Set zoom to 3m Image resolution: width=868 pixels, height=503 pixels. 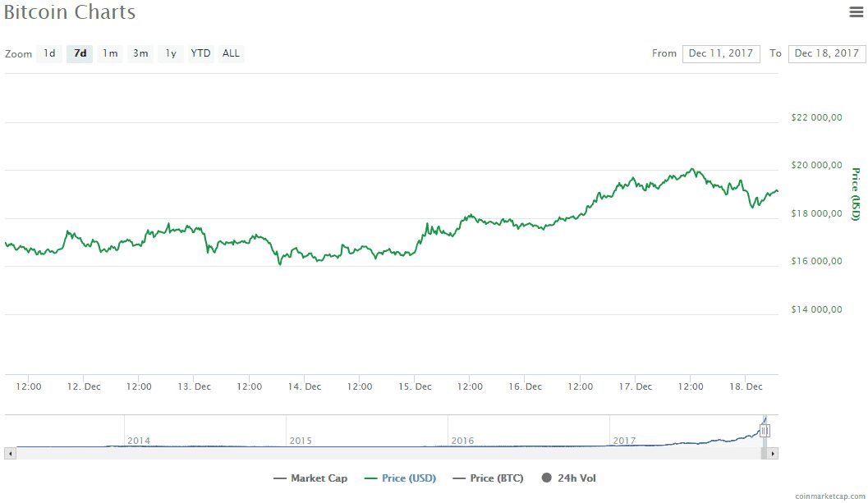tap(140, 53)
